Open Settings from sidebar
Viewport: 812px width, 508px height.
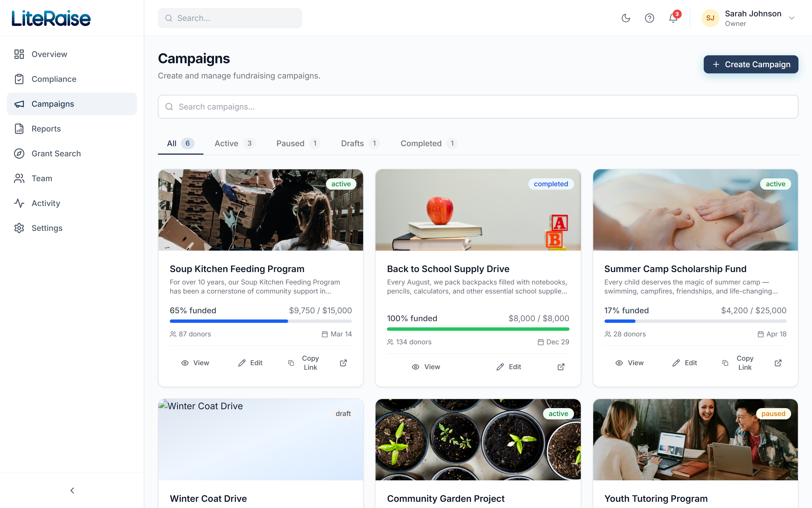tap(72, 228)
